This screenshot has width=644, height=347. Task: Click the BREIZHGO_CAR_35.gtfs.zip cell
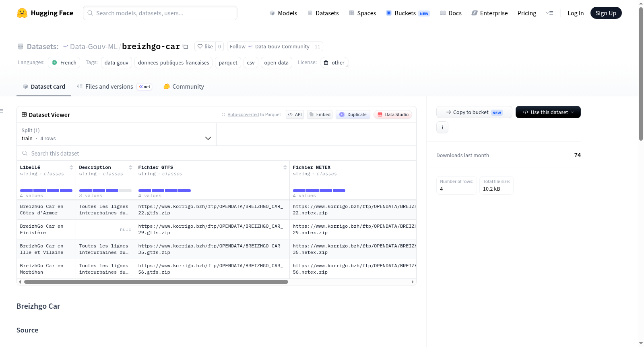click(x=212, y=249)
